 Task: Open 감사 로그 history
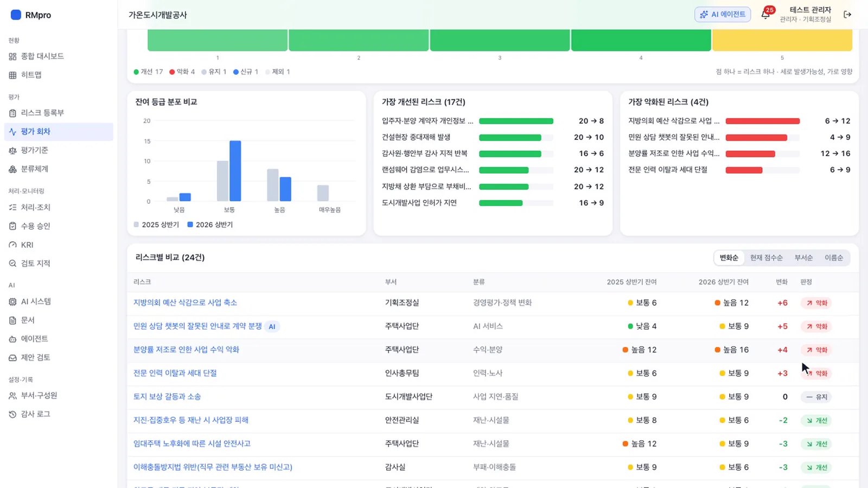(x=59, y=414)
